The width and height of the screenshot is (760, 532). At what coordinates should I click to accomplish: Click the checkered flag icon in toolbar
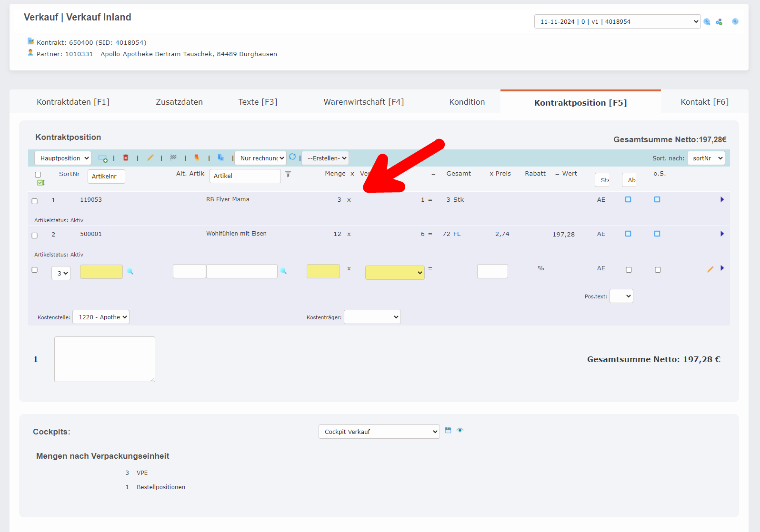(173, 158)
